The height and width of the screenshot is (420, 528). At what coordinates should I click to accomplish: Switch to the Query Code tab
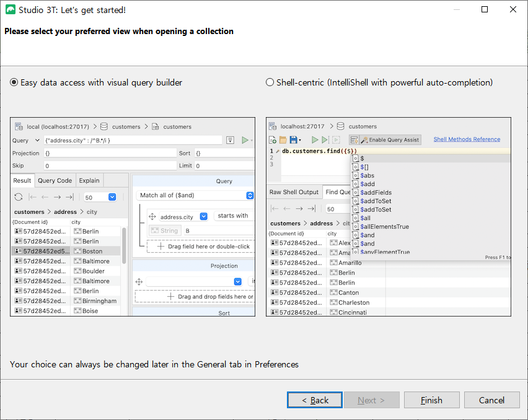point(55,180)
